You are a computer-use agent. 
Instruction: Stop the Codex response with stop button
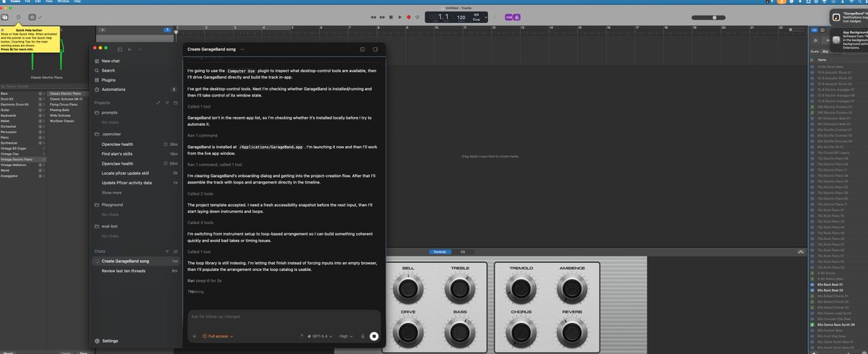tap(374, 336)
